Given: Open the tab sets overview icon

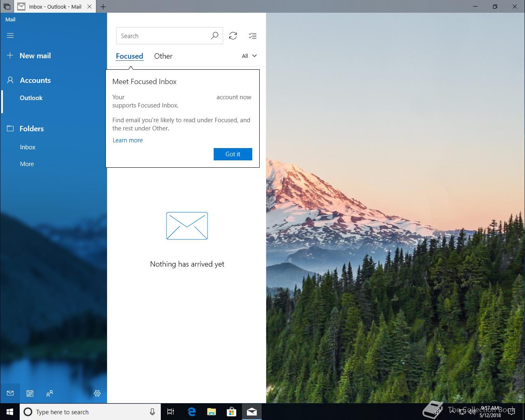Looking at the screenshot, I should pos(7,7).
